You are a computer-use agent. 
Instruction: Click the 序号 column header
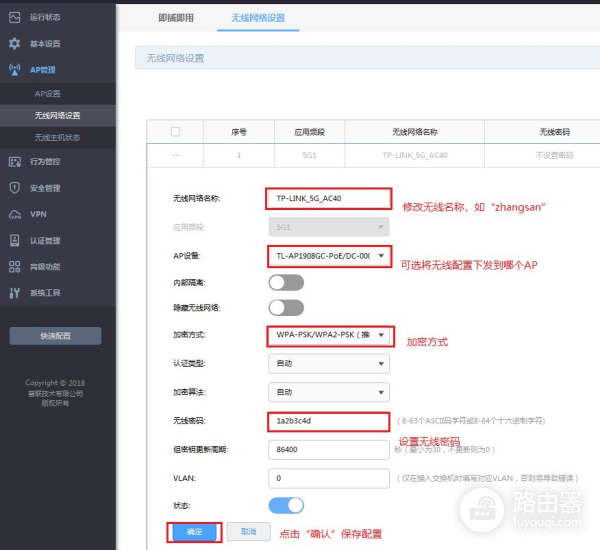239,132
